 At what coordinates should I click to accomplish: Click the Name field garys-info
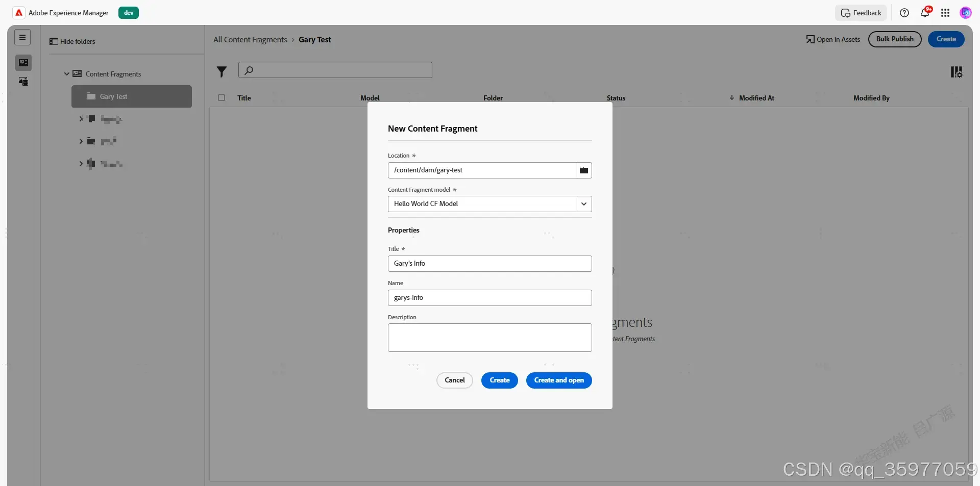click(x=490, y=298)
